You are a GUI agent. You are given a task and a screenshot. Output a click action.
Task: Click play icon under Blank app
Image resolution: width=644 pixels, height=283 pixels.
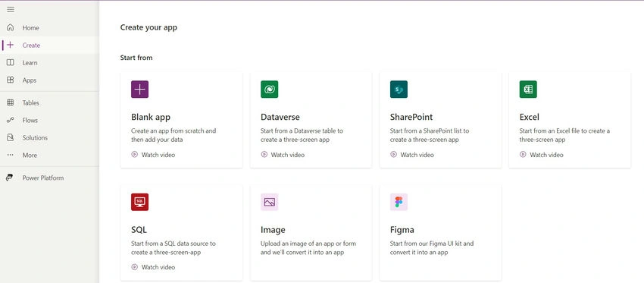tap(134, 155)
